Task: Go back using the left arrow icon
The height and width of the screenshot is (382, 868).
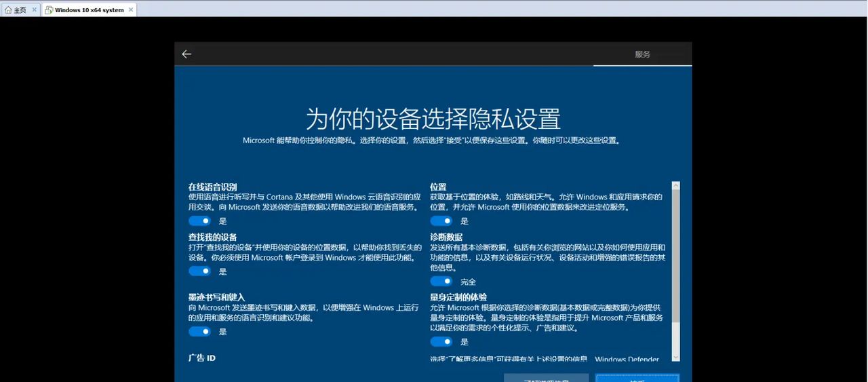Action: (186, 54)
